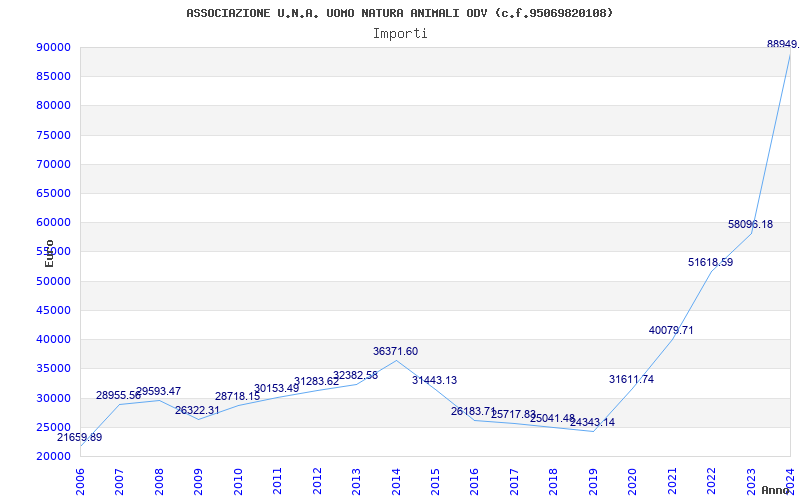The width and height of the screenshot is (800, 500).
Task: Click the 2011 x-axis year label
Action: pos(278,482)
